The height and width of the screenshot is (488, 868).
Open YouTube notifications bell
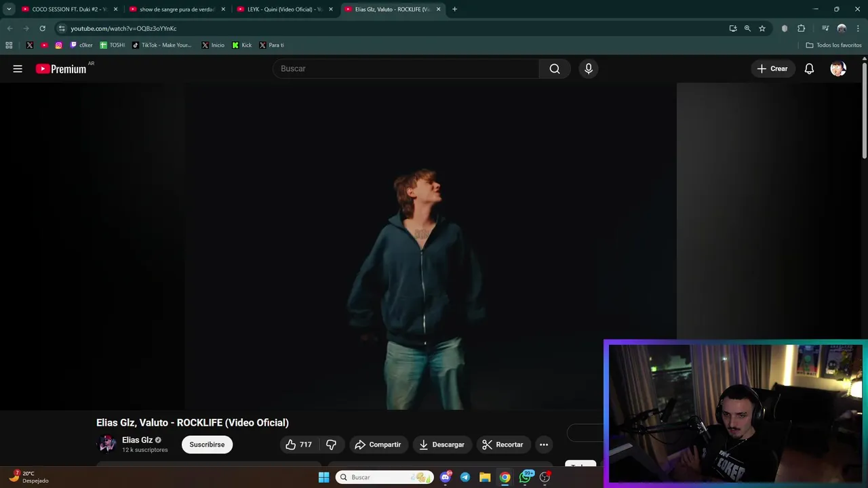[809, 68]
